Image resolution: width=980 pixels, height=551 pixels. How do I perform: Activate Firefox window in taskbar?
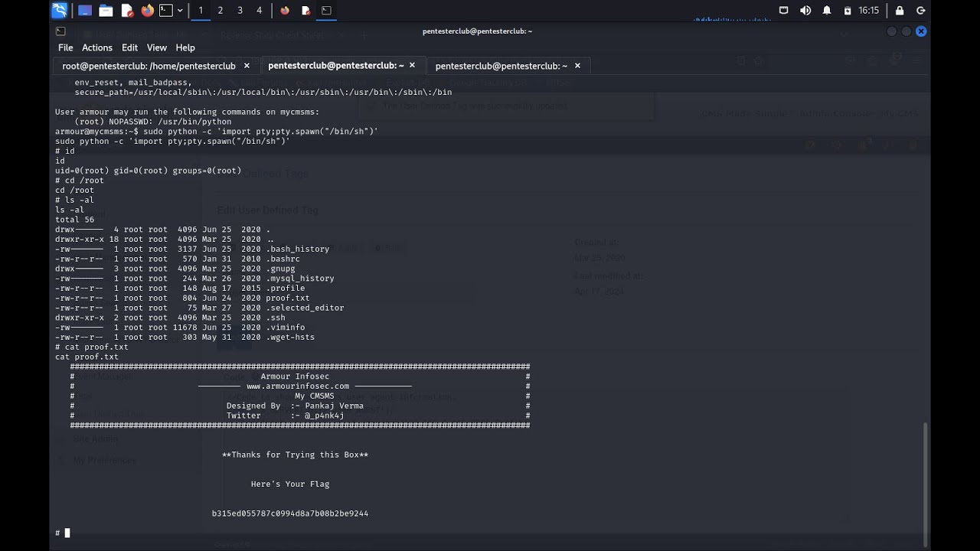click(x=285, y=11)
